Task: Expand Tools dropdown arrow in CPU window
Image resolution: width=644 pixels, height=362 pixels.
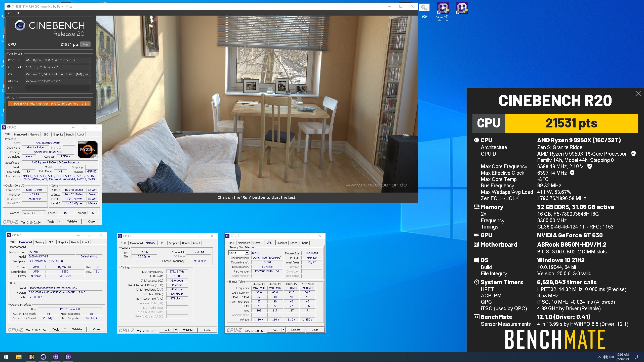Action: 60,221
